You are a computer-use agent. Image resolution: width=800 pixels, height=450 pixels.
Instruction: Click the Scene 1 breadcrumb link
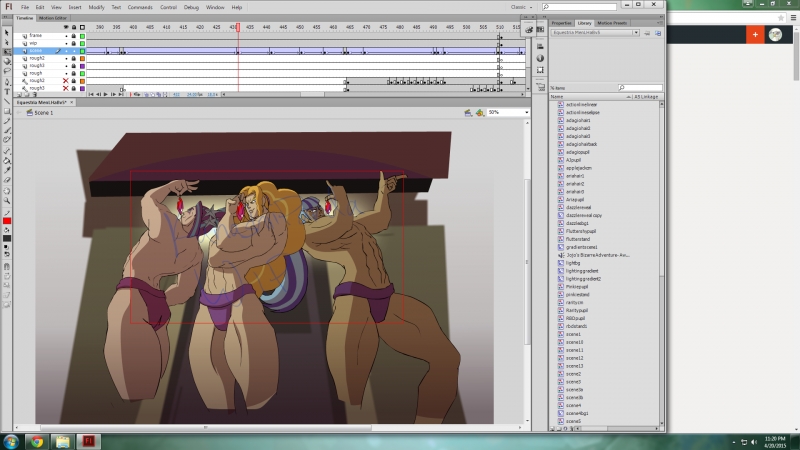(x=44, y=113)
